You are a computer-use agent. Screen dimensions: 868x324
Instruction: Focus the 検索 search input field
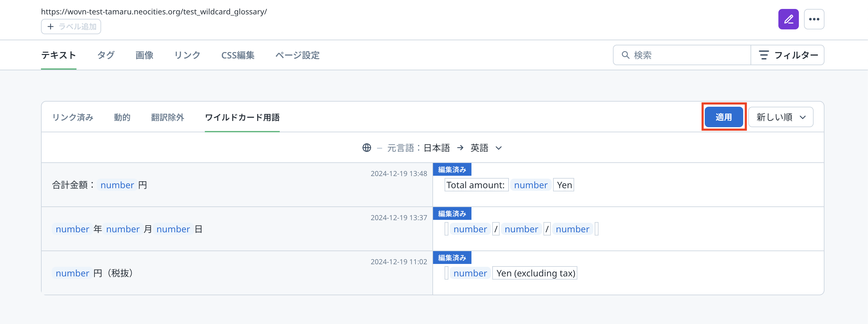tap(687, 55)
